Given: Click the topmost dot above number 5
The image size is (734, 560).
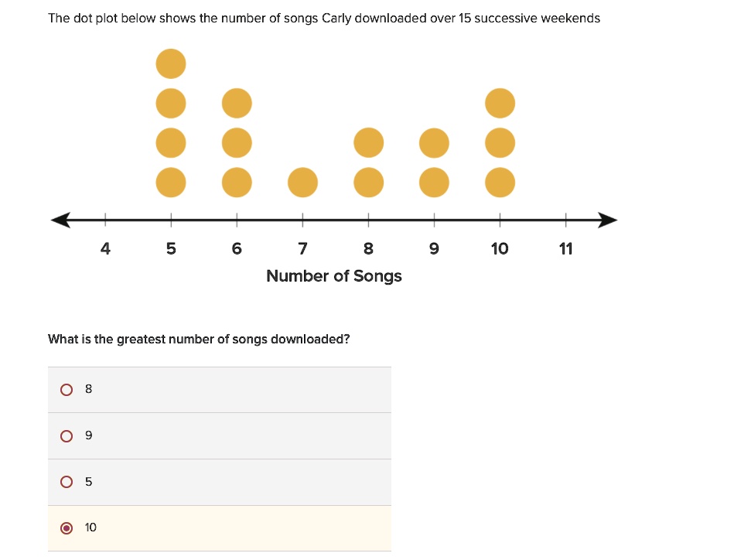Looking at the screenshot, I should point(170,63).
